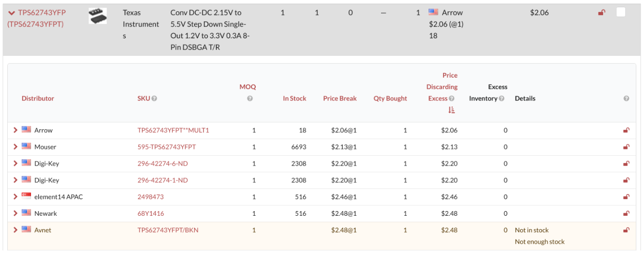Open the Mouser SKU 595-TPS62743YFPT link
Viewport: 644px width, 253px height.
166,147
